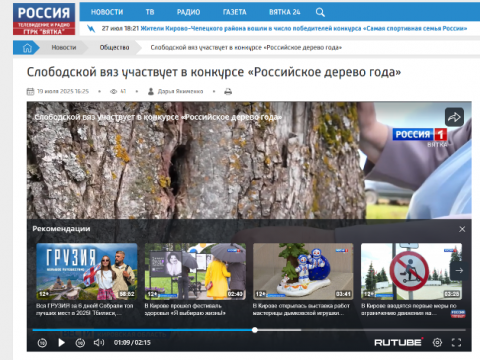Seek using the video progress bar handle
The width and height of the screenshot is (480, 360).
[x=255, y=330]
